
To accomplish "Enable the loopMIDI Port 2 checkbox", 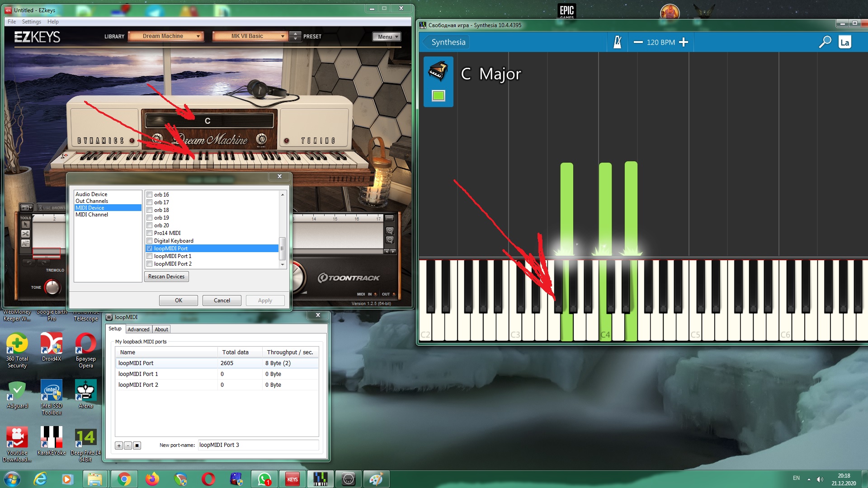I will pos(150,264).
